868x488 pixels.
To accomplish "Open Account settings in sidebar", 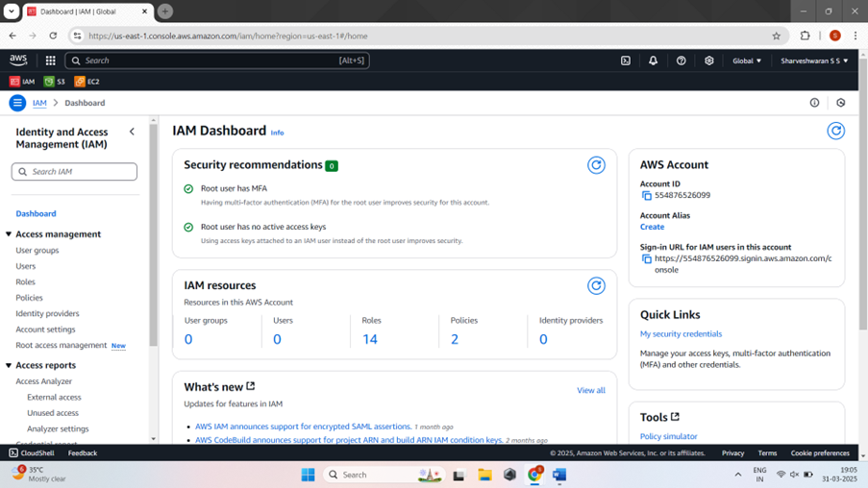I will pyautogui.click(x=45, y=329).
